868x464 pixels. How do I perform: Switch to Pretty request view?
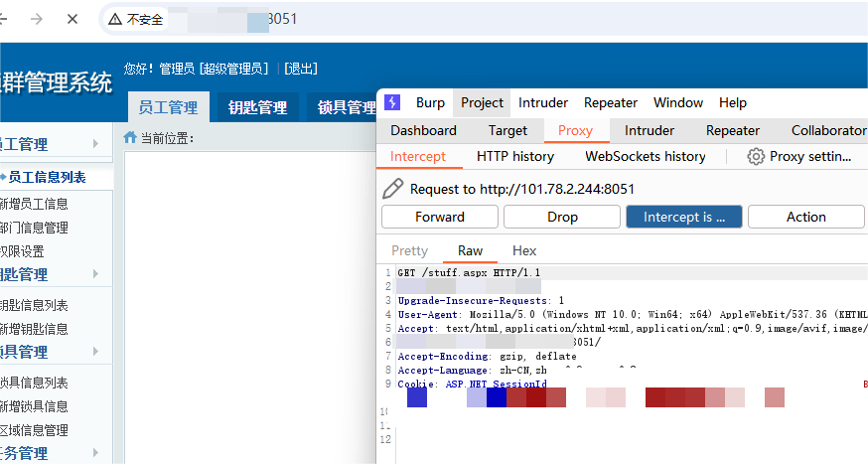coord(409,251)
